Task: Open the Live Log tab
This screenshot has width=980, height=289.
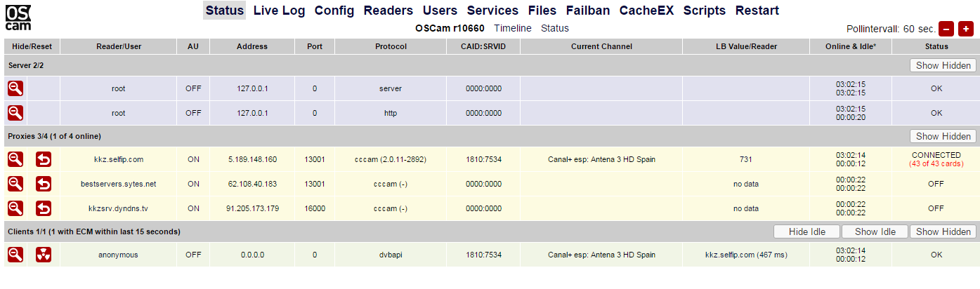Action: [280, 11]
